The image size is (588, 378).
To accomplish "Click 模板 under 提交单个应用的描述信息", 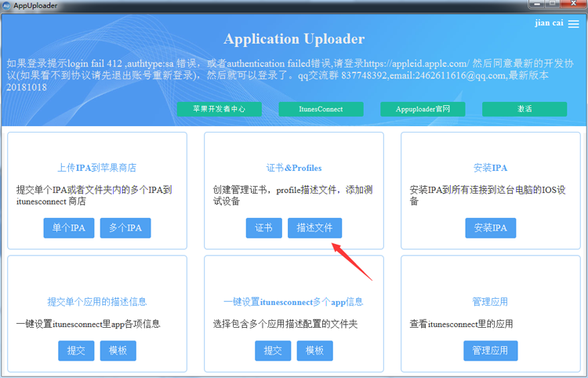I will 118,351.
